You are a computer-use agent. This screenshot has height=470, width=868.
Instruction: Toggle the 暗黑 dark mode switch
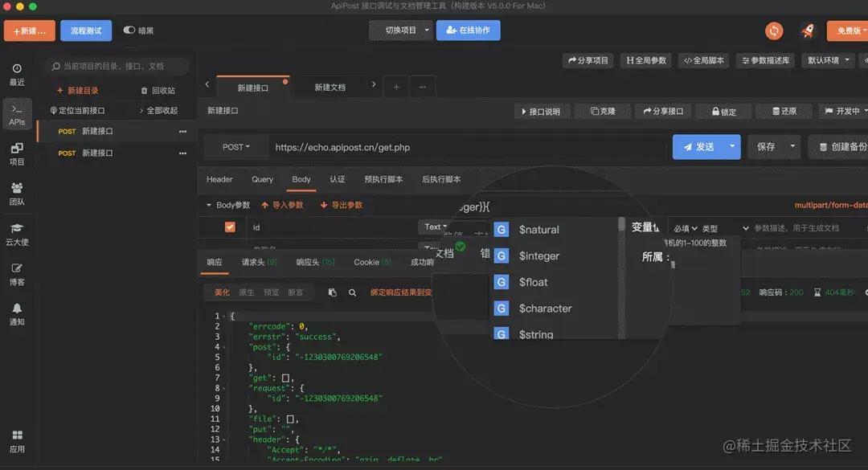[x=129, y=30]
